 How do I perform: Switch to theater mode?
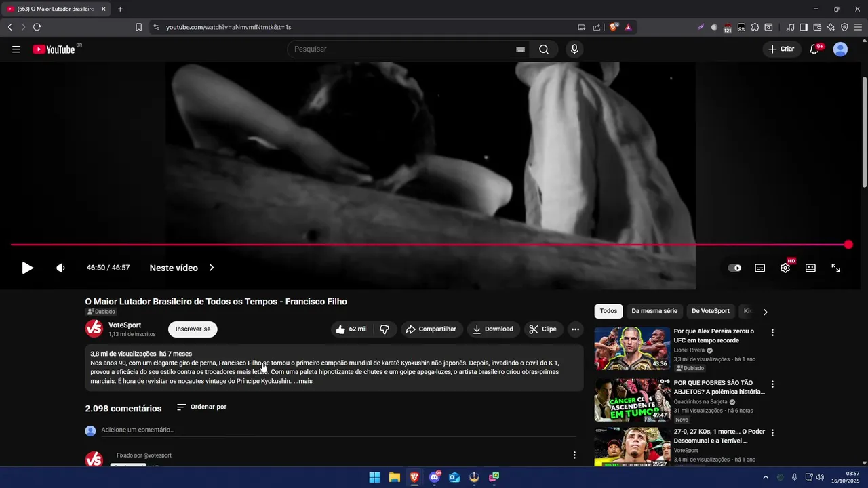[810, 268]
